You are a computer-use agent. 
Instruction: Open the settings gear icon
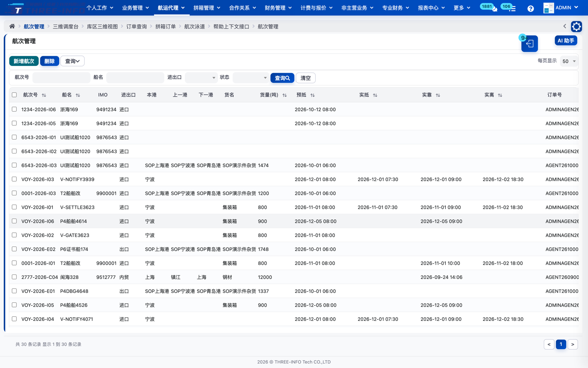tap(576, 26)
